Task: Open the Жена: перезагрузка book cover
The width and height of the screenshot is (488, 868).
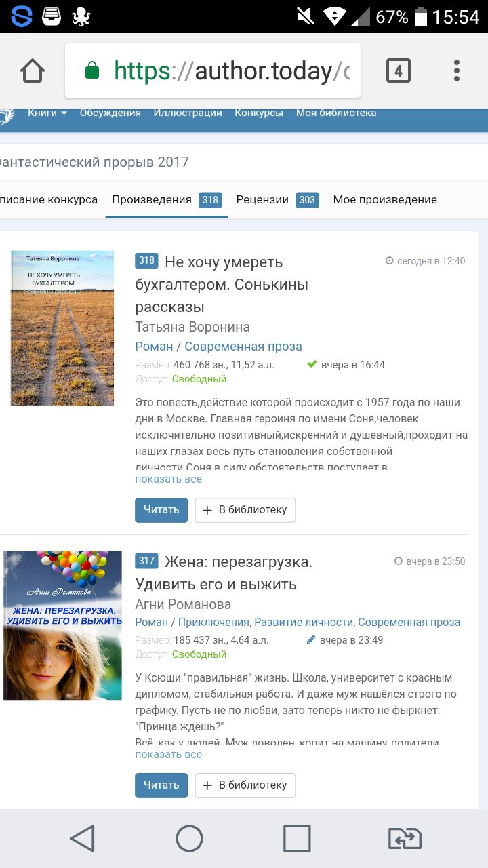Action: tap(62, 625)
